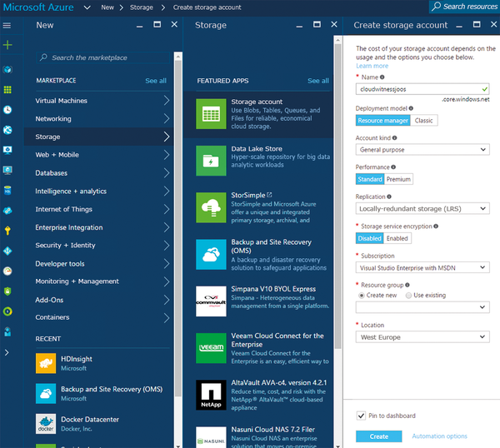Screen dimensions: 500x448
Task: Select the Backup and Site Recovery (OMS) featured icon
Action: pos(211,255)
